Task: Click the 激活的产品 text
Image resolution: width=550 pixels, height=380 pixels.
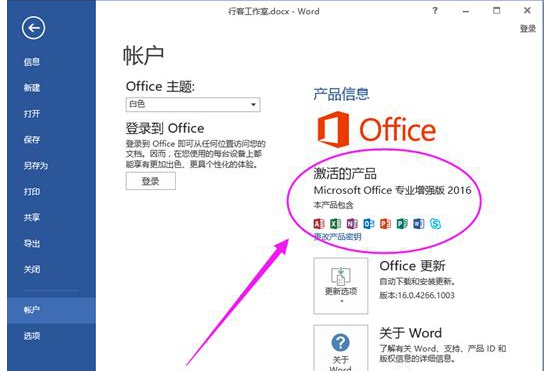Action: (345, 173)
